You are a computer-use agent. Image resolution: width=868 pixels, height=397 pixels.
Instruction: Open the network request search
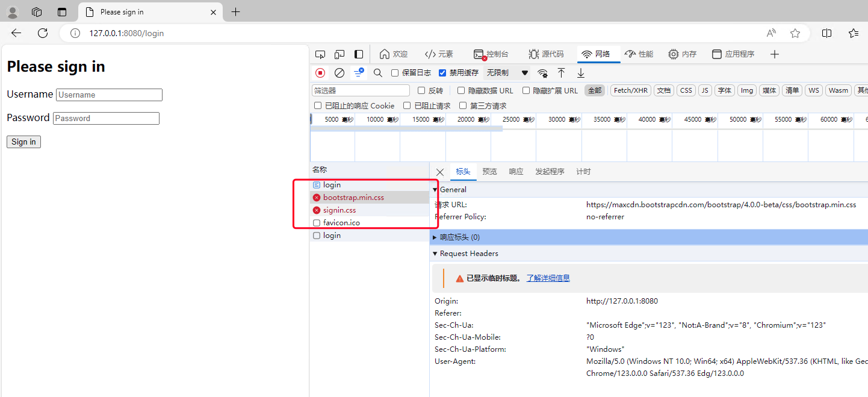377,72
